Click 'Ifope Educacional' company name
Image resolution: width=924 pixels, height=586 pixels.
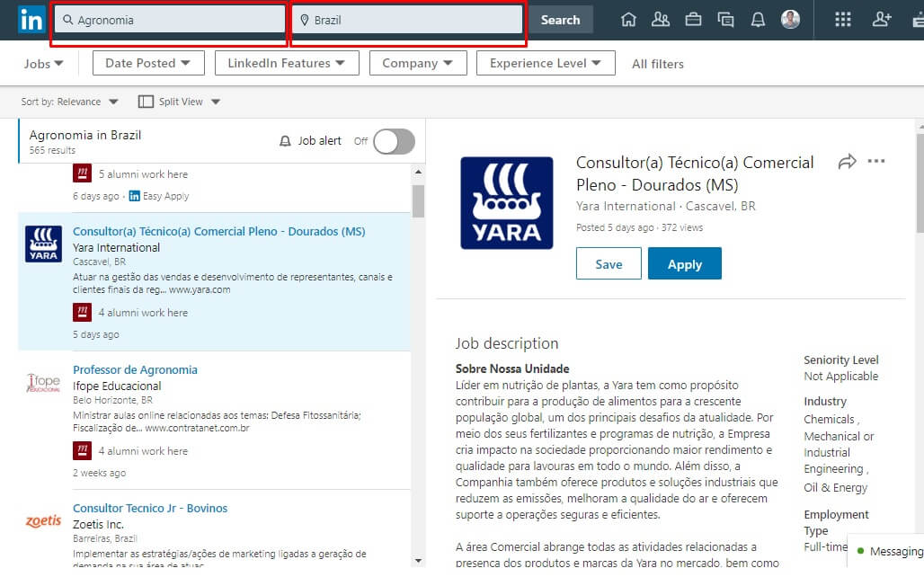pyautogui.click(x=117, y=386)
